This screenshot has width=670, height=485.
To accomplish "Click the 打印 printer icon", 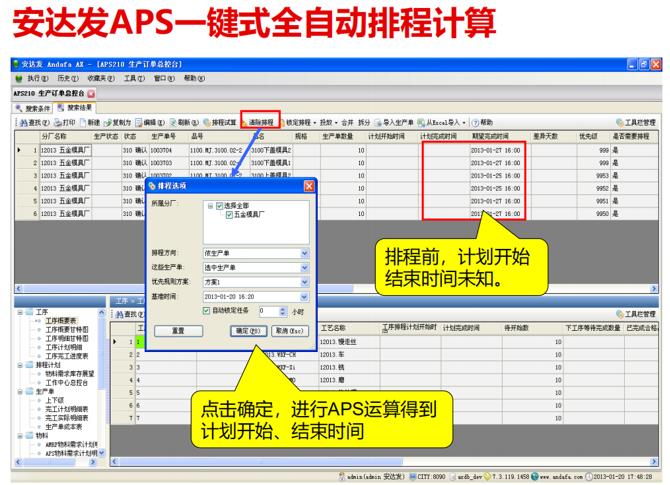I will point(58,123).
